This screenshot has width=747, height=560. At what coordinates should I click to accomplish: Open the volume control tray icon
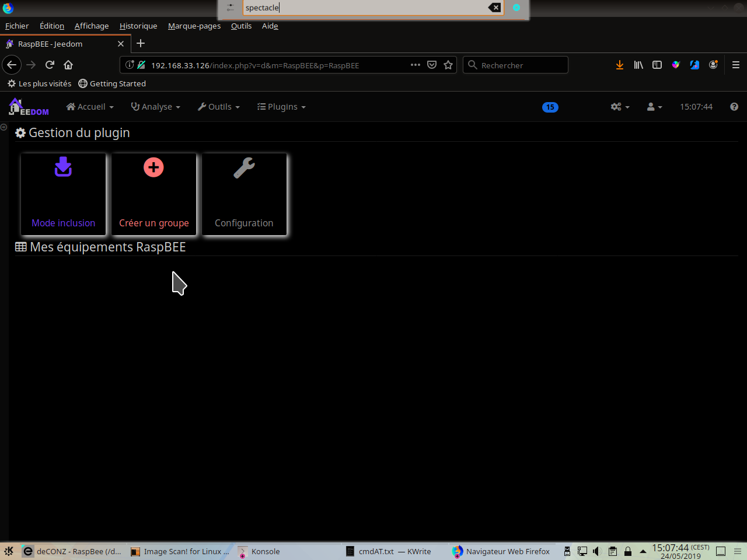(x=597, y=551)
